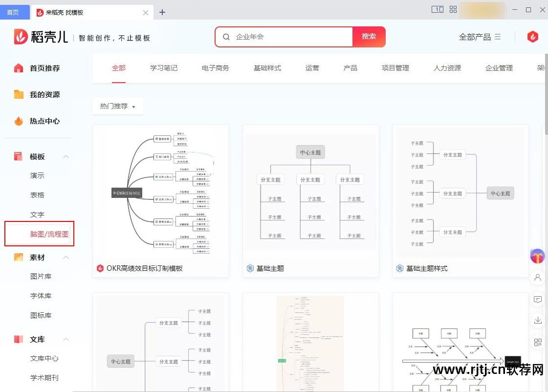Open 字体库 under 素材
This screenshot has height=392, width=548.
[x=41, y=296]
